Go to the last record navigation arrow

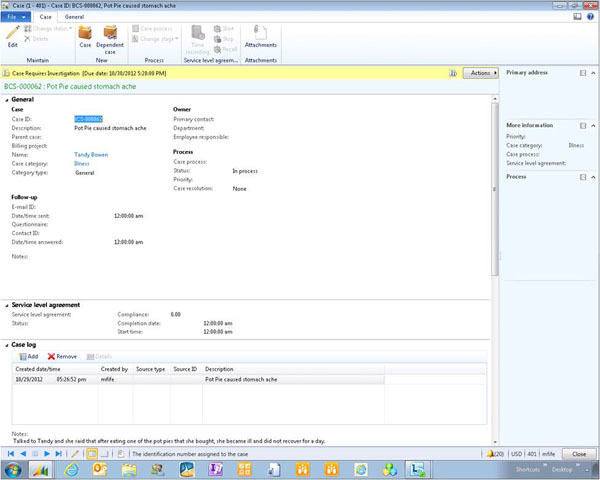[58, 454]
